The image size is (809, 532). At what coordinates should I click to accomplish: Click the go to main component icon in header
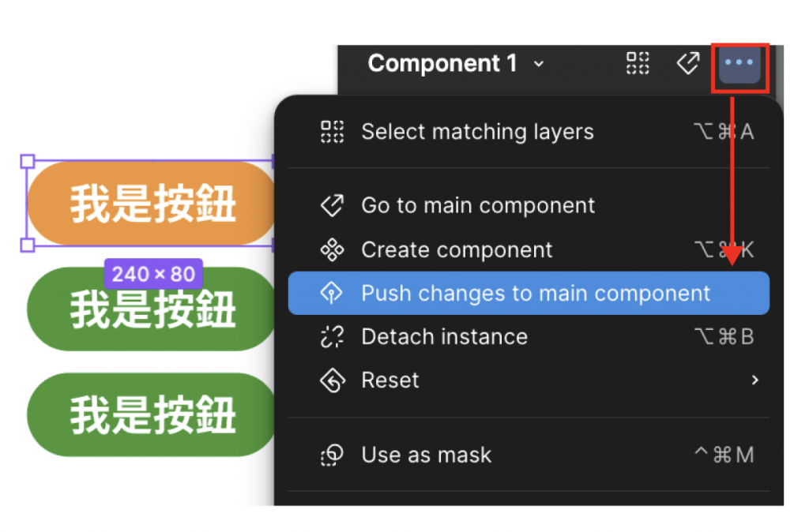click(687, 63)
